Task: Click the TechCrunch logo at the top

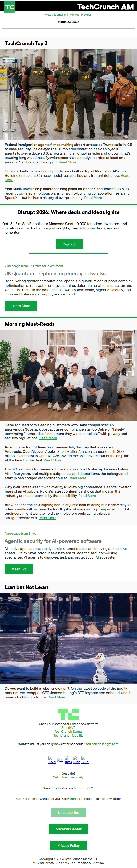Action: tap(9, 7)
